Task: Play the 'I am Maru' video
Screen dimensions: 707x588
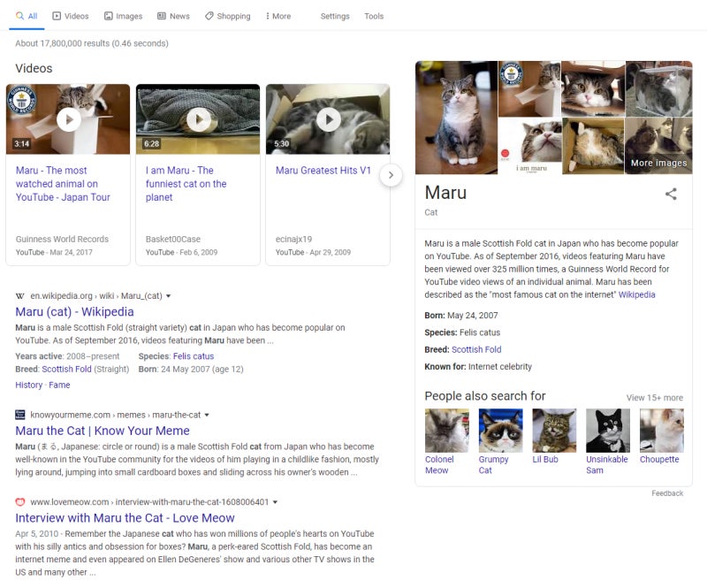Action: pyautogui.click(x=199, y=119)
